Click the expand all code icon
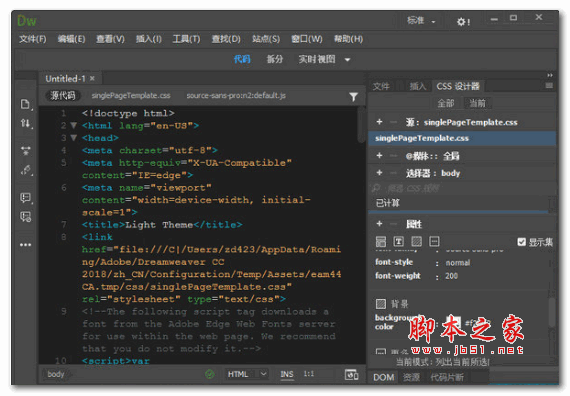The image size is (570, 396). click(25, 151)
